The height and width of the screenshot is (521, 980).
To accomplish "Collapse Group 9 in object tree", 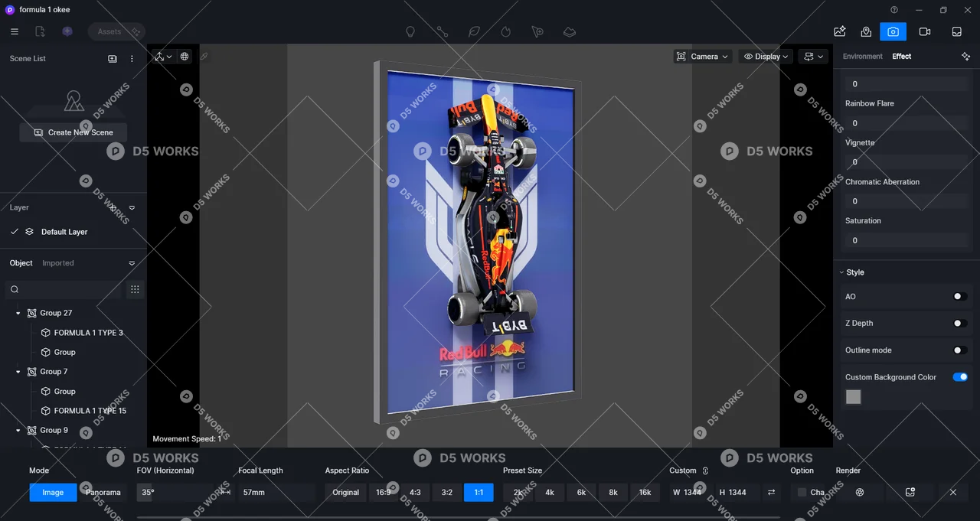I will coord(18,431).
